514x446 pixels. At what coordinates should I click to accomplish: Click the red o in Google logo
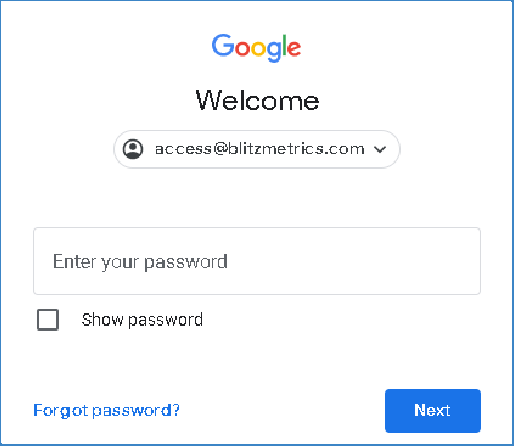tap(242, 48)
